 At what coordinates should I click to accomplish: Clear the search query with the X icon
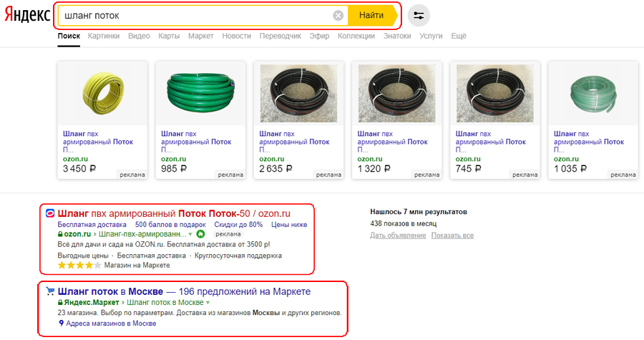[x=338, y=16]
